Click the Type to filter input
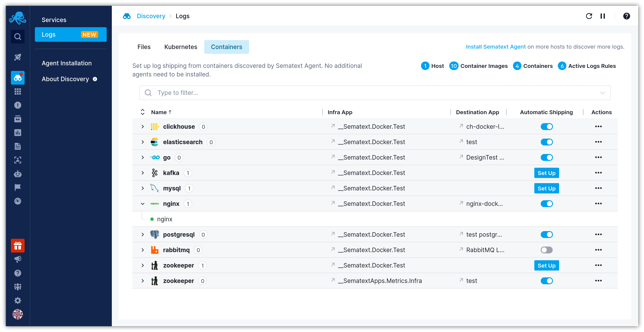644x332 pixels. coord(350,93)
